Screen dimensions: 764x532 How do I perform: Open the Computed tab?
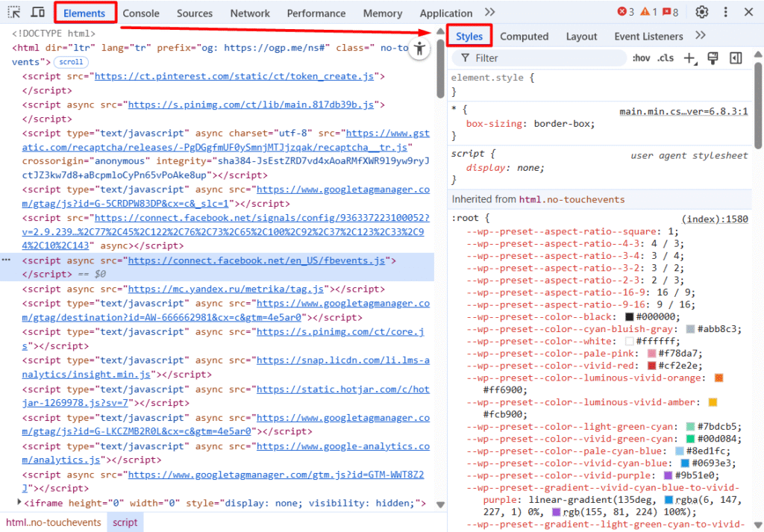524,36
